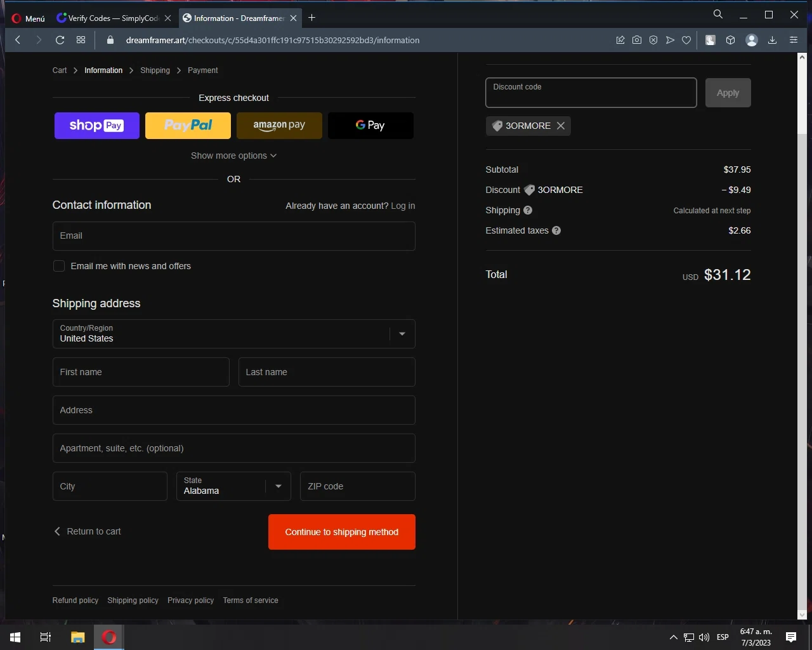Enable Email me with news and offers
The height and width of the screenshot is (650, 812).
[x=59, y=266]
